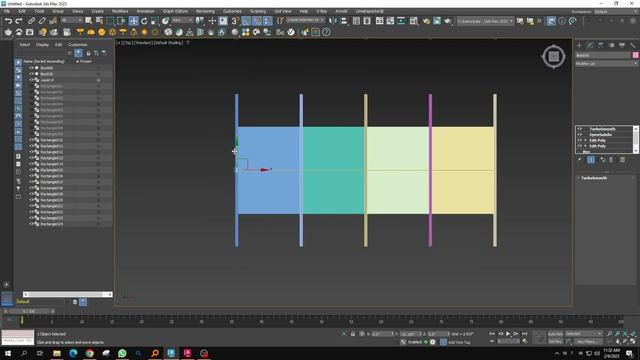Click the Align tool icon
Viewport: 640px width, 360px height.
[344, 21]
